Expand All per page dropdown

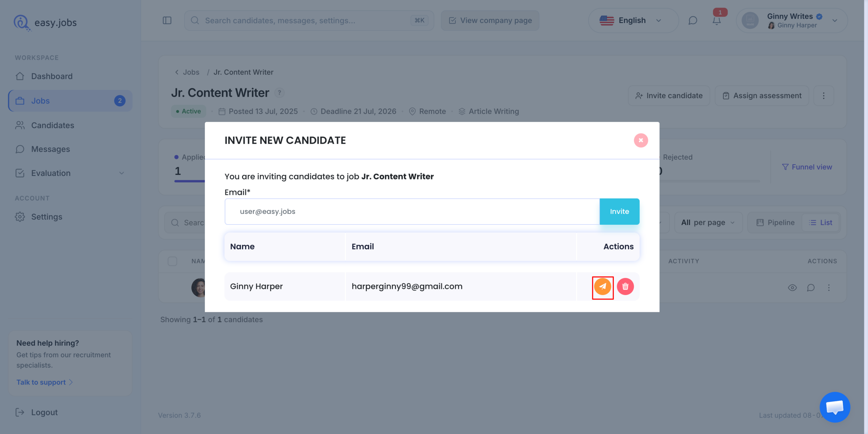pyautogui.click(x=708, y=222)
